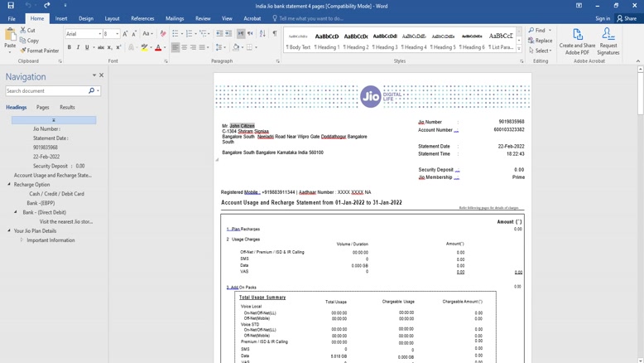Click Clear All Formatting icon
The image size is (644, 363).
(x=162, y=33)
